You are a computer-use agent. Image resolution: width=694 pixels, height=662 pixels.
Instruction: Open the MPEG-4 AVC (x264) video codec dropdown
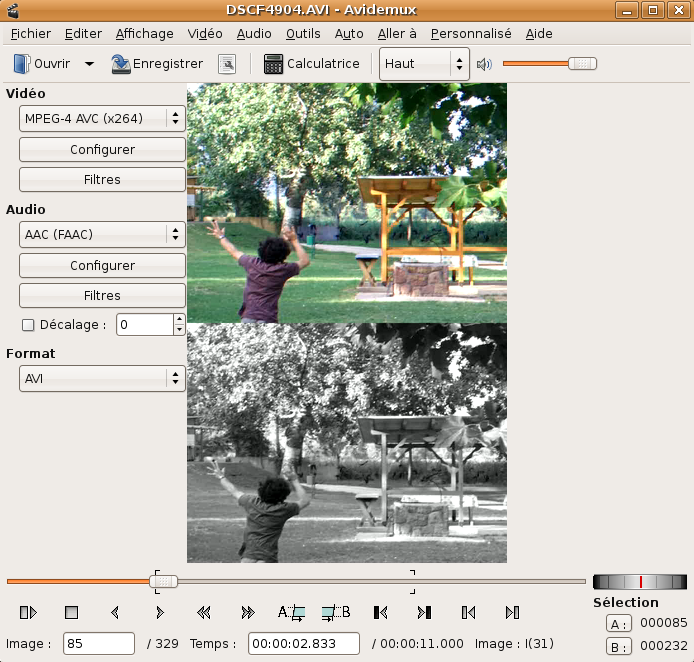tap(102, 119)
